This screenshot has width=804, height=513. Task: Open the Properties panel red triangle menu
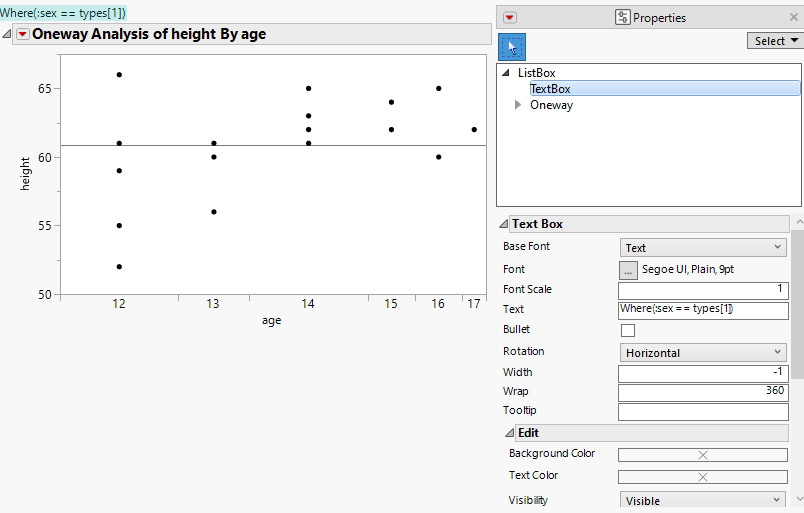[x=510, y=17]
